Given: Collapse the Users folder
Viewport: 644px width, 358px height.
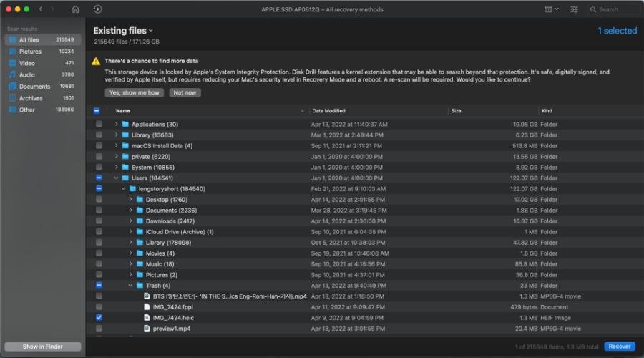Looking at the screenshot, I should tap(116, 178).
